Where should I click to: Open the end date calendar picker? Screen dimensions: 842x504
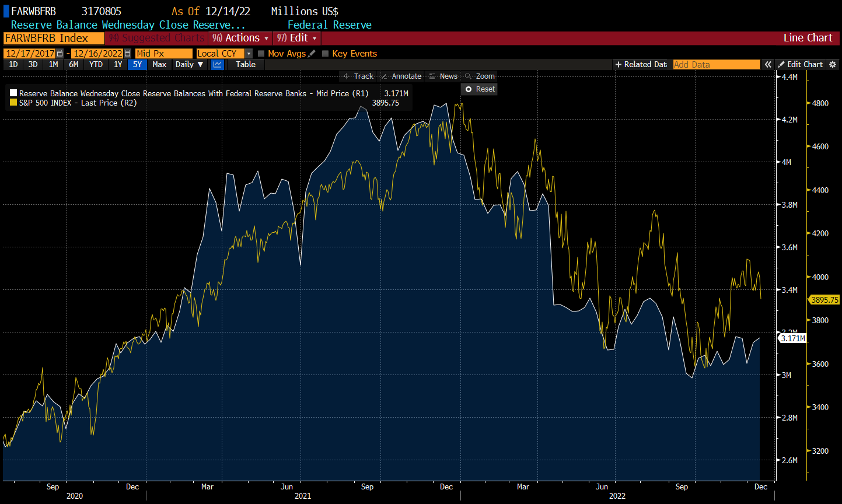[127, 54]
